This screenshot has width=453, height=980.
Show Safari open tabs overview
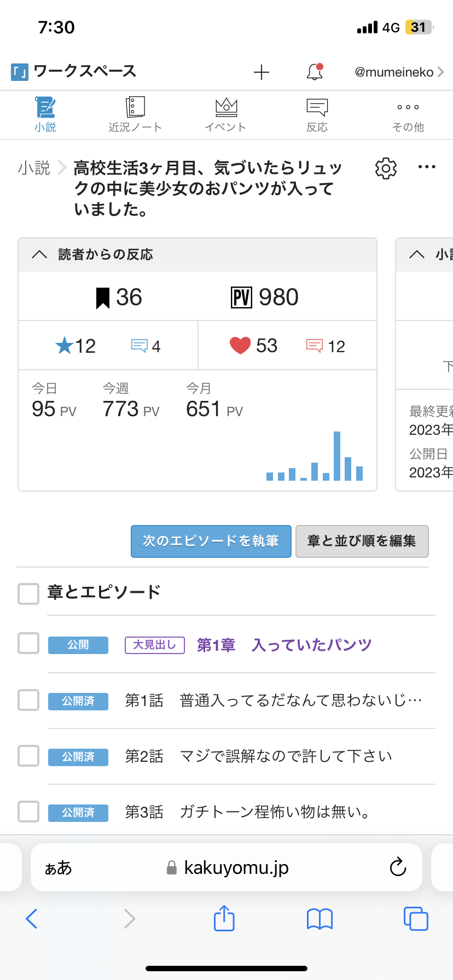coord(415,919)
